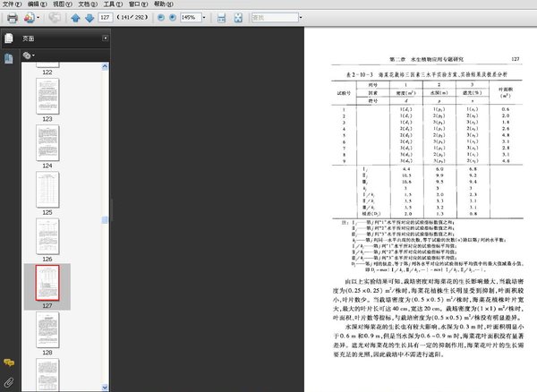Viewport: 537px width, 392px height.
Task: Open the 工具 (Tools) menu
Action: pyautogui.click(x=113, y=4)
